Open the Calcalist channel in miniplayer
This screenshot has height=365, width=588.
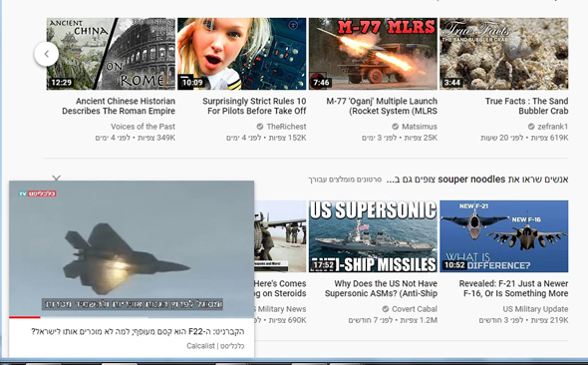point(215,345)
